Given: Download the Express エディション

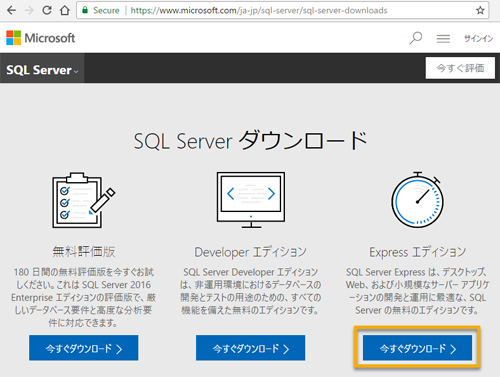Looking at the screenshot, I should [417, 348].
